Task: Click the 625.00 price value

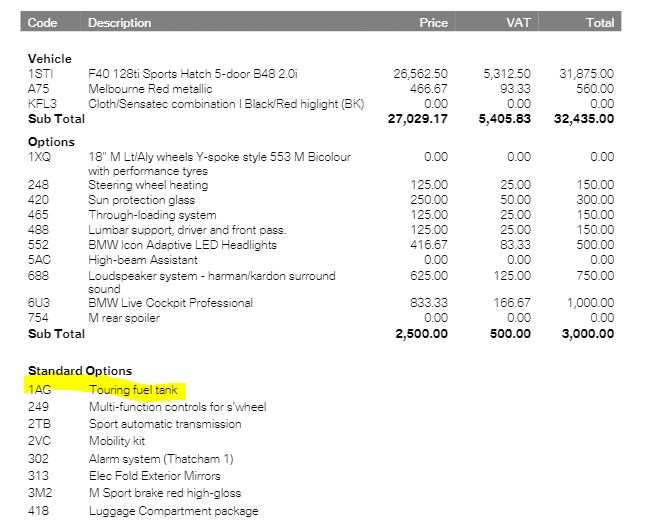Action: coord(428,275)
